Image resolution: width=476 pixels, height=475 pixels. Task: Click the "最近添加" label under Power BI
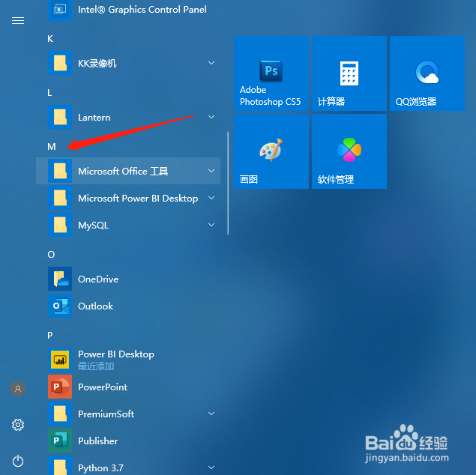[96, 366]
